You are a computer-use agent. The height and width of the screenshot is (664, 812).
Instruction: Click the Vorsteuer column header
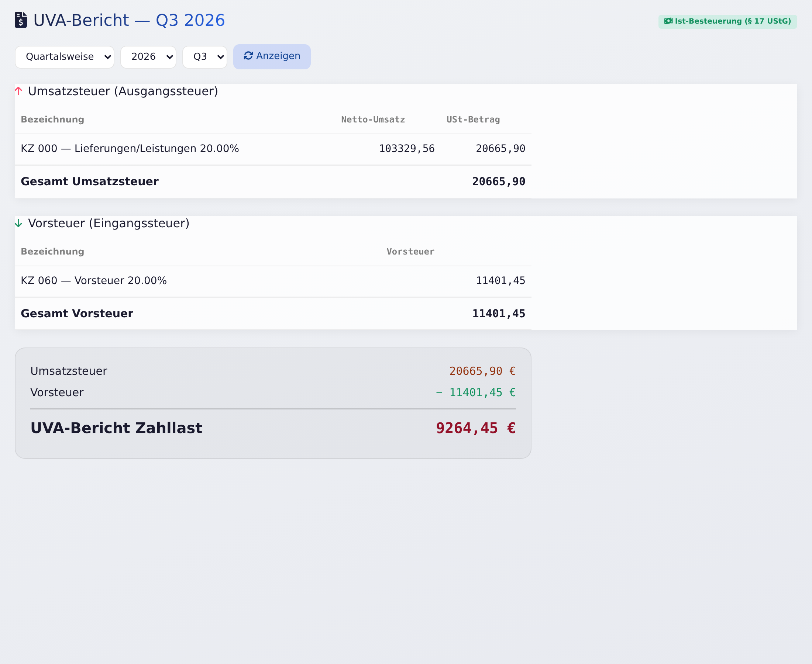pos(410,252)
